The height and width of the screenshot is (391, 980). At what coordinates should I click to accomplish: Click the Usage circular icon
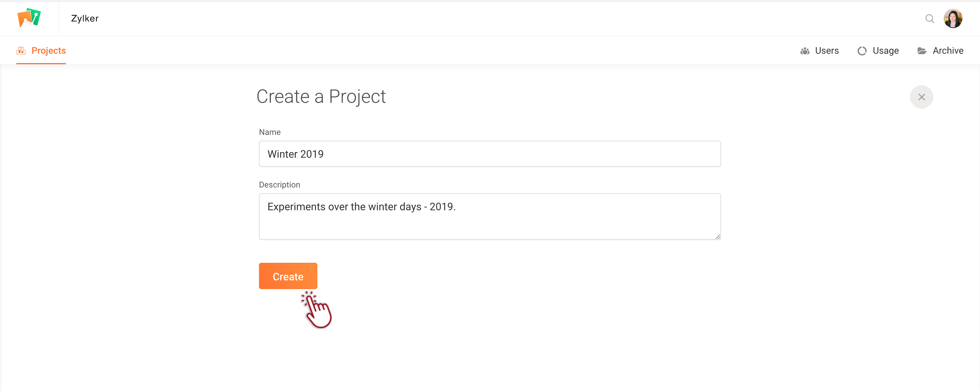click(x=862, y=51)
